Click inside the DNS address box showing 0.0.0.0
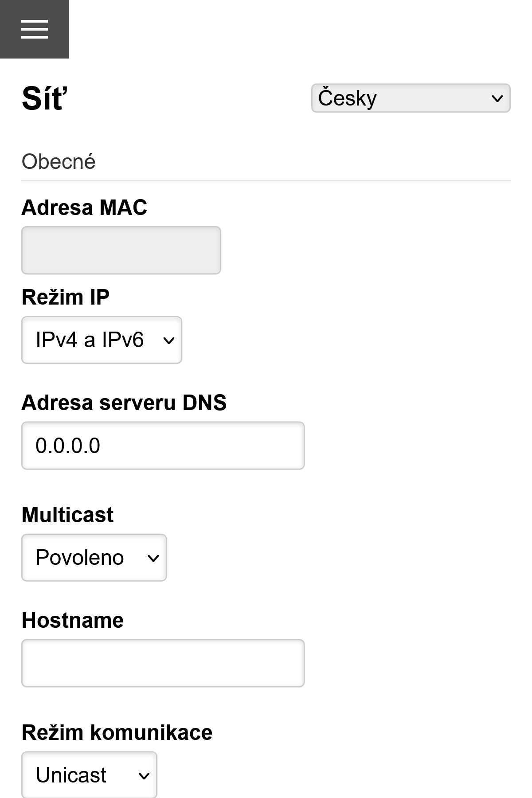532x798 pixels. [163, 445]
